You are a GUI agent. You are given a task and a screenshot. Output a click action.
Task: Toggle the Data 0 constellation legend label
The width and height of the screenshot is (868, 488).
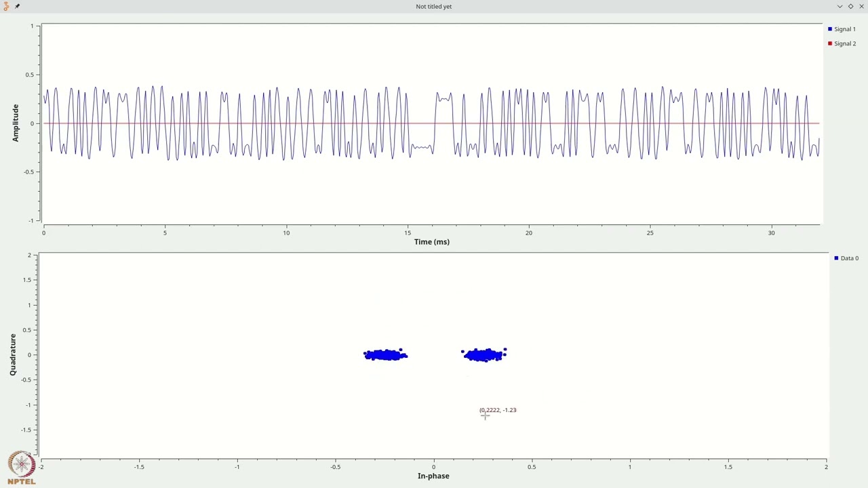coord(850,258)
